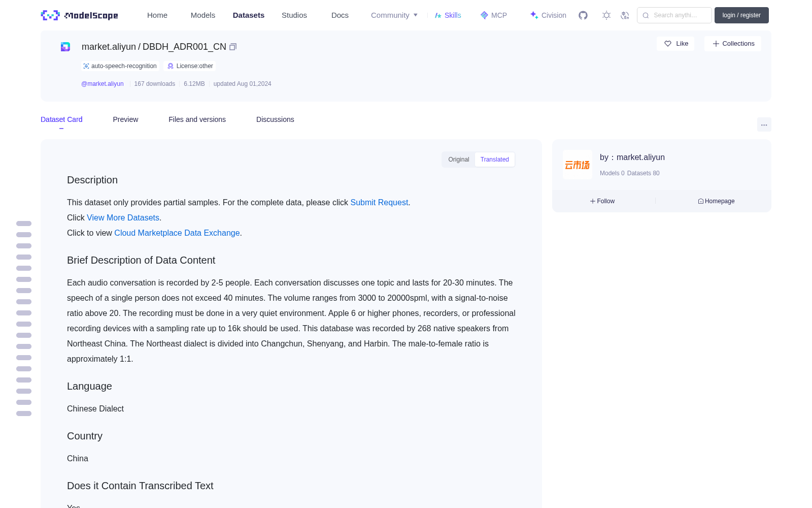Click the 'by：market.aliyun' publisher name
Screen dimensions: 812x508
632,157
